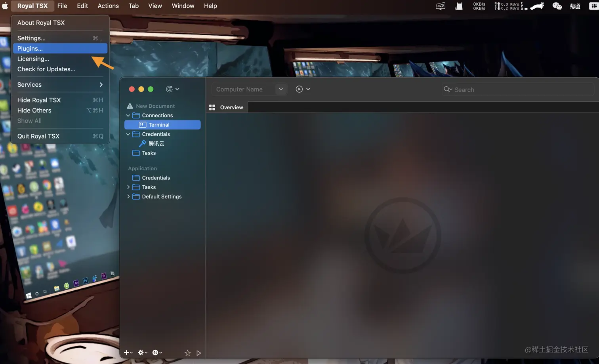599x364 pixels.
Task: Click the 腾讯云 key icon
Action: [x=143, y=143]
